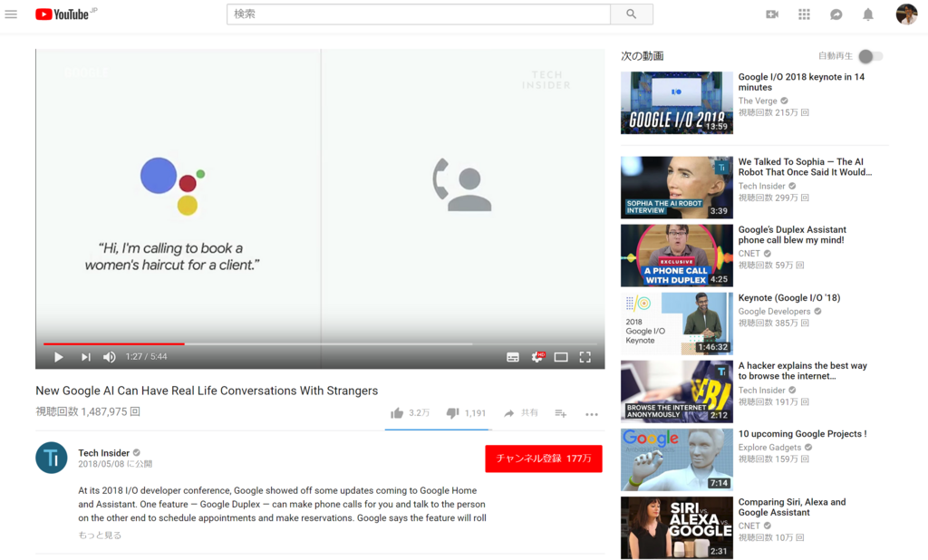Mute the video volume
Screen dimensions: 928x560
110,357
